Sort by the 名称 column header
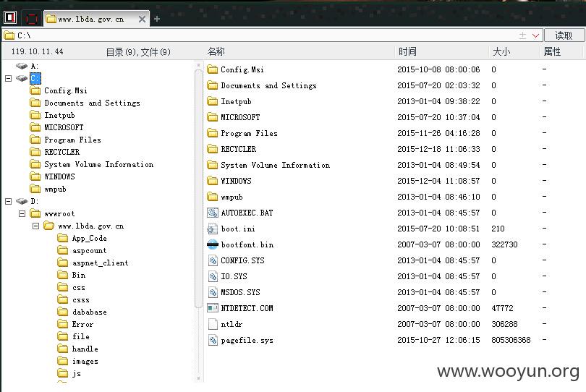Viewport: 586px width, 392px height. 216,51
